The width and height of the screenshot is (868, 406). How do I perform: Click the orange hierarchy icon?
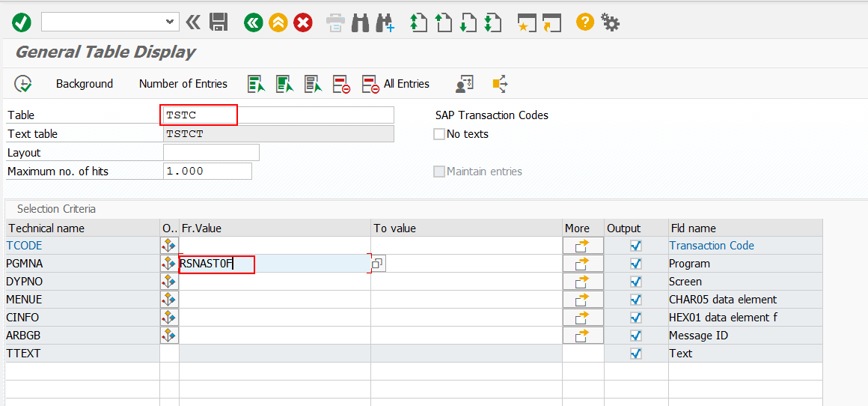500,84
